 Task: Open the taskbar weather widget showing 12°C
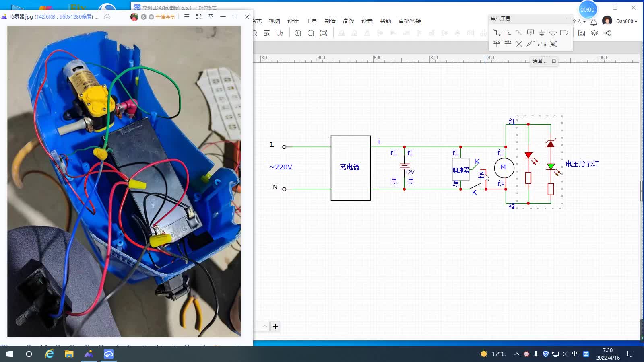click(493, 354)
